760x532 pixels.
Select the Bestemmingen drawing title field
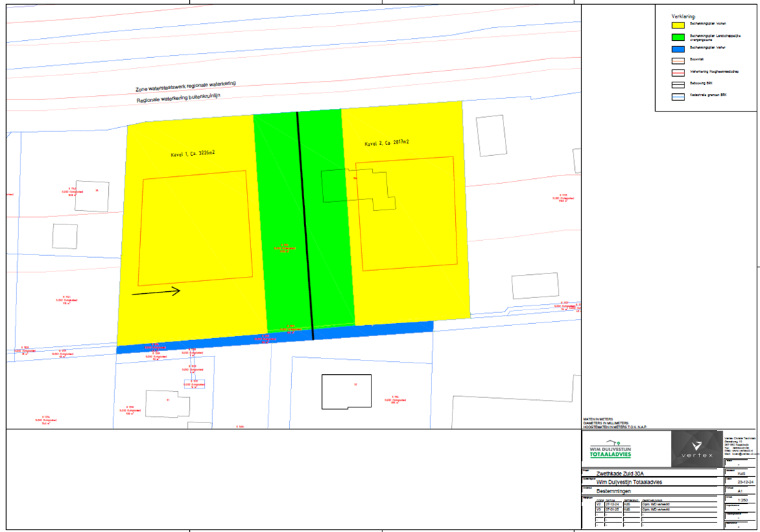(614, 491)
